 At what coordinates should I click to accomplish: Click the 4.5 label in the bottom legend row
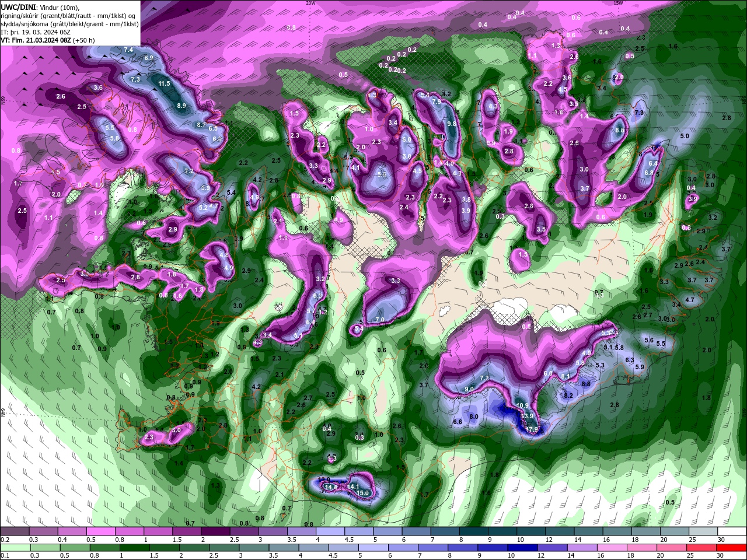tap(333, 555)
